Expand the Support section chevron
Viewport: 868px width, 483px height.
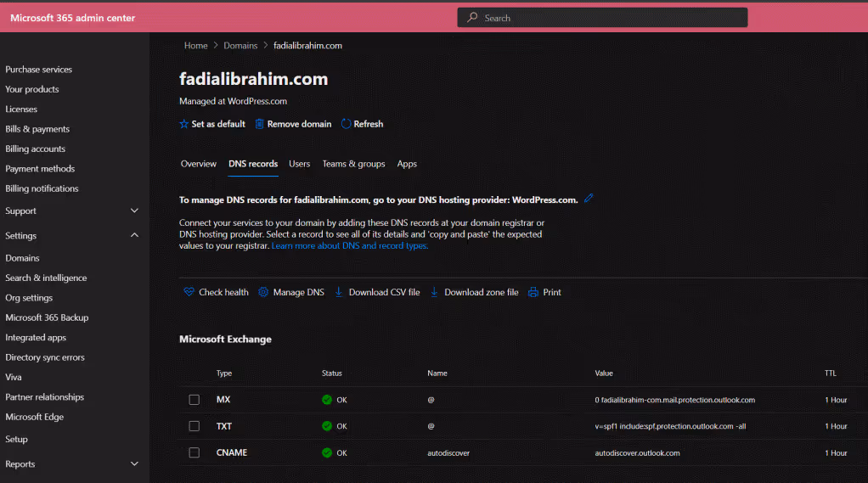(134, 211)
